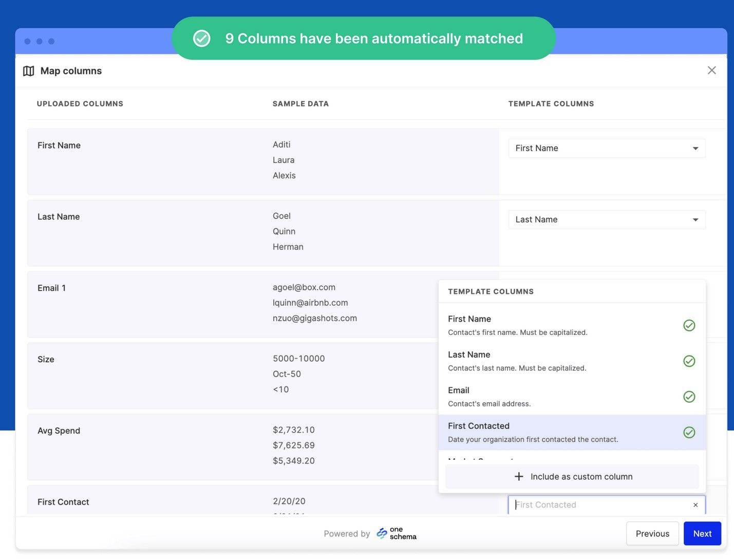Click the check icon beside the Last Name option
This screenshot has width=734, height=560.
[689, 361]
